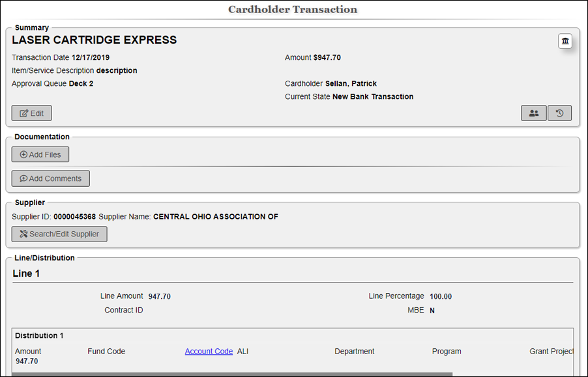This screenshot has width=588, height=377.
Task: Click the Edit button in Summary
Action: [x=31, y=113]
